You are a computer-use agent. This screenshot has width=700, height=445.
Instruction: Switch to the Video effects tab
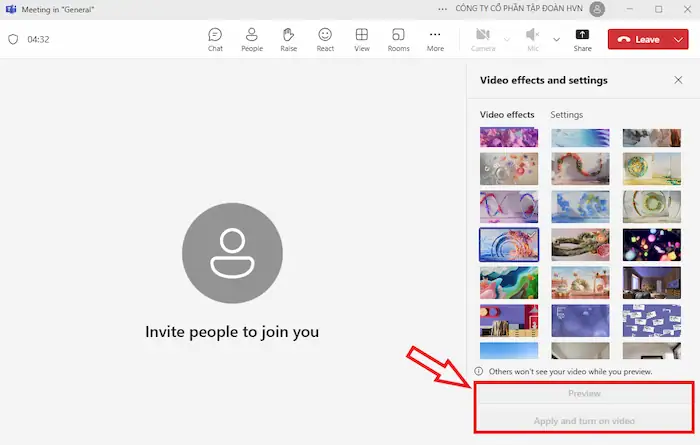(x=507, y=115)
